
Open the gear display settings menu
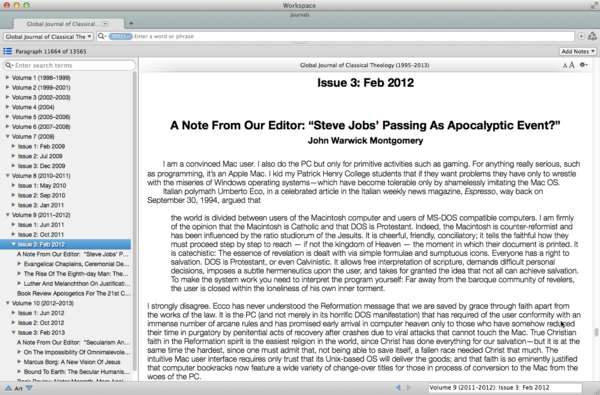583,65
